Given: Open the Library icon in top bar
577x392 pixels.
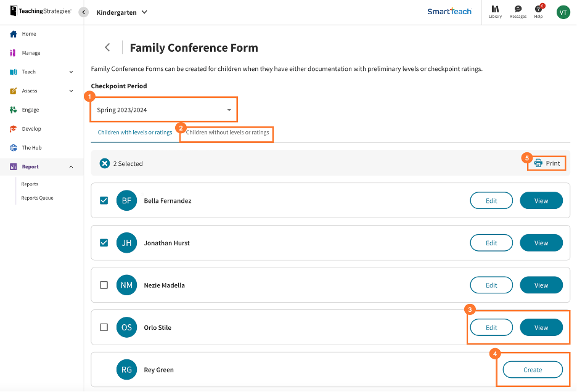Looking at the screenshot, I should 495,11.
